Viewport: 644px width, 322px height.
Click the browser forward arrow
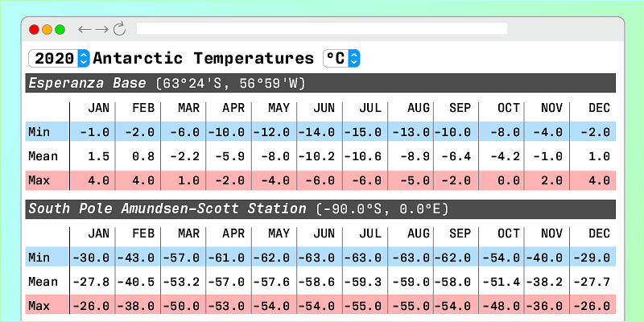tap(101, 29)
